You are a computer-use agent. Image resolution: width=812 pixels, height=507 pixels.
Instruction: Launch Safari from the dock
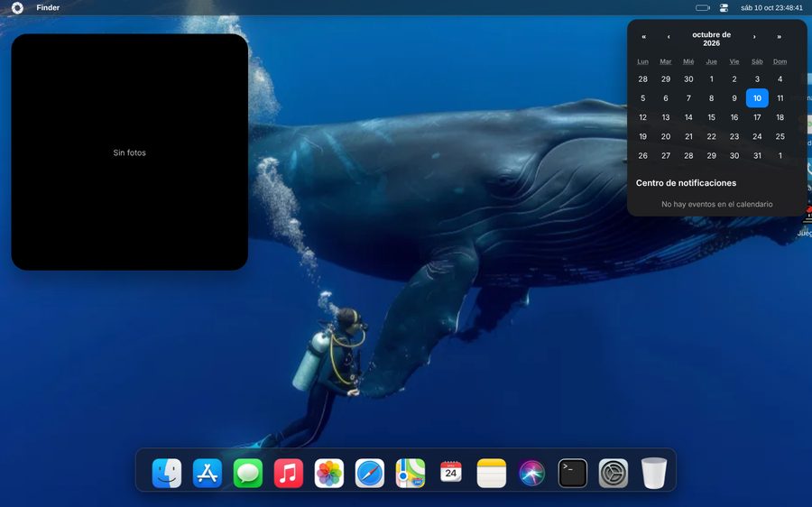coord(370,473)
